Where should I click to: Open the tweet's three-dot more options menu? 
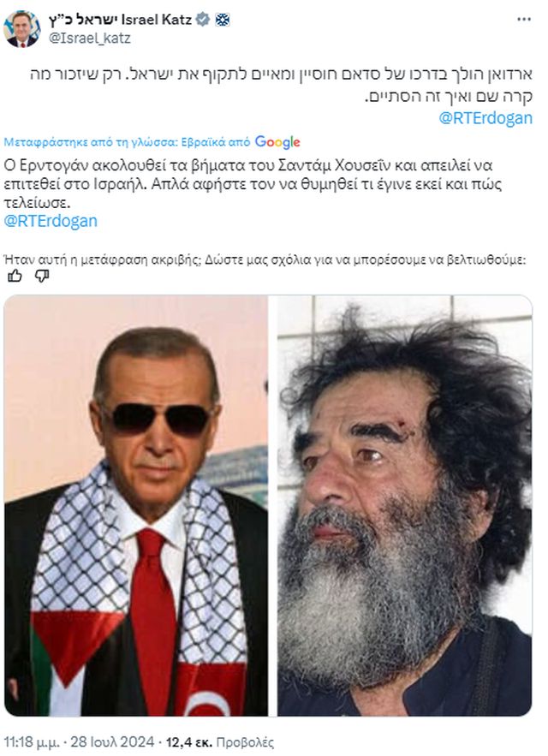pos(524,20)
